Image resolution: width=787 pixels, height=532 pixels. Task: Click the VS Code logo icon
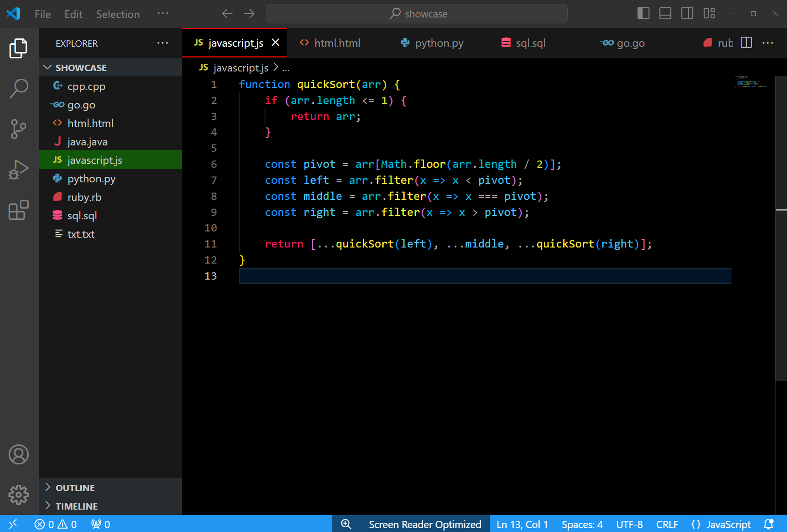tap(14, 14)
